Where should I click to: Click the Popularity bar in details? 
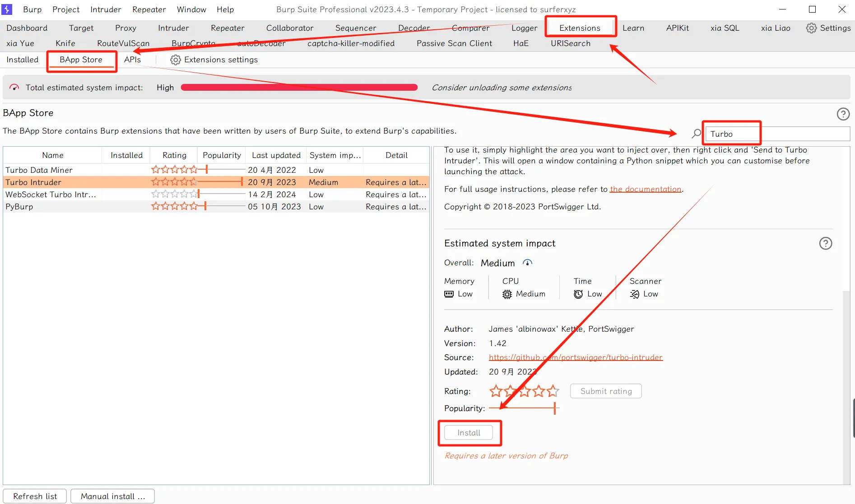coord(524,408)
